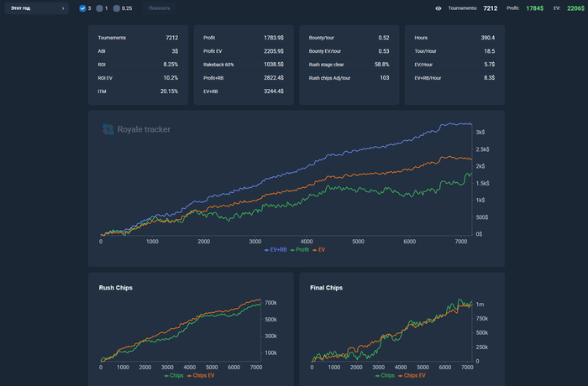Click the Rush Chips chart title
The image size is (588, 386).
click(116, 288)
